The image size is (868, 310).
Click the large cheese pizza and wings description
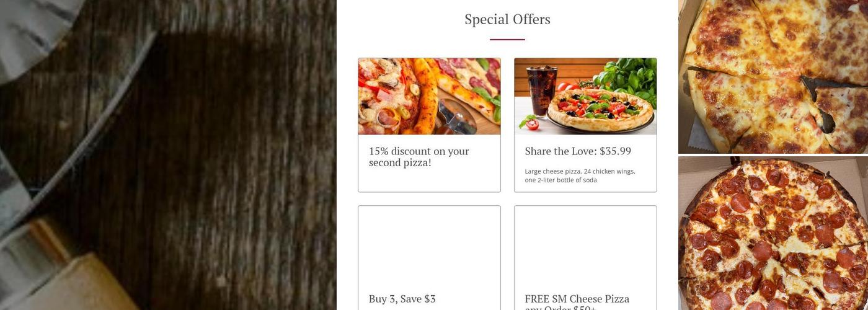coord(580,175)
